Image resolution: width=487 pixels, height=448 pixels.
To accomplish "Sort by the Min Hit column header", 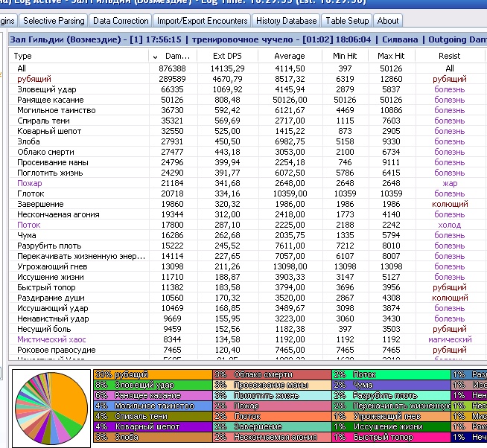I will tap(345, 56).
